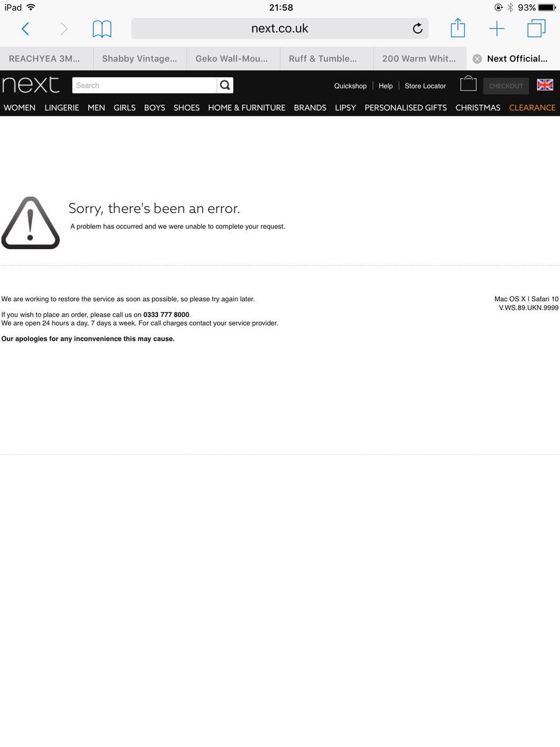This screenshot has height=747, width=560.
Task: Tap the next.co.uk address bar
Action: 279,29
